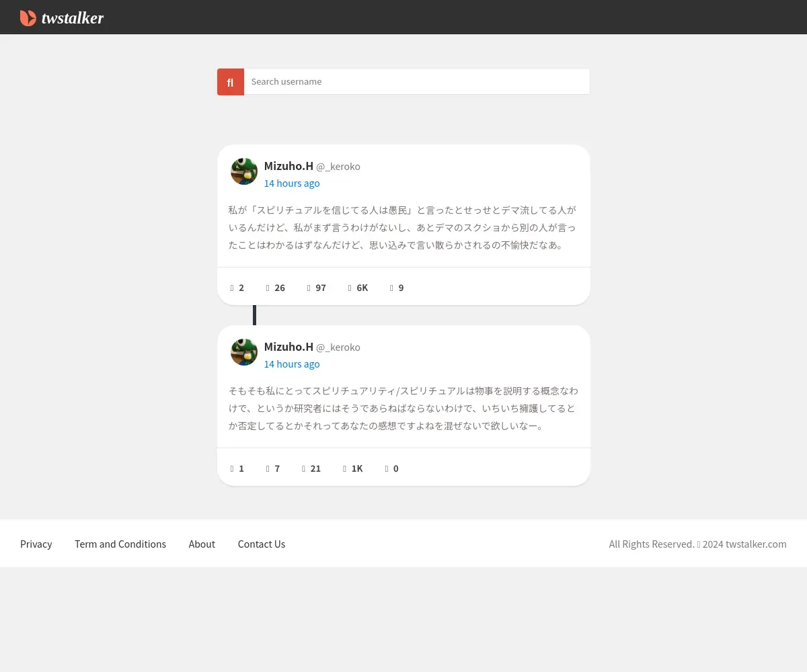Viewport: 807px width, 672px height.
Task: Open second tweet's 14 hours ago timestamp
Action: (x=292, y=364)
